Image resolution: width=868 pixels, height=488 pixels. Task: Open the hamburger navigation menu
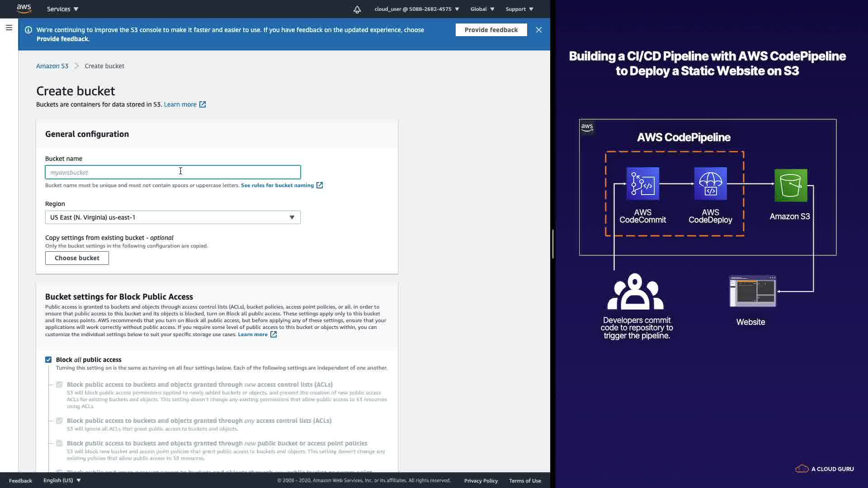click(9, 28)
